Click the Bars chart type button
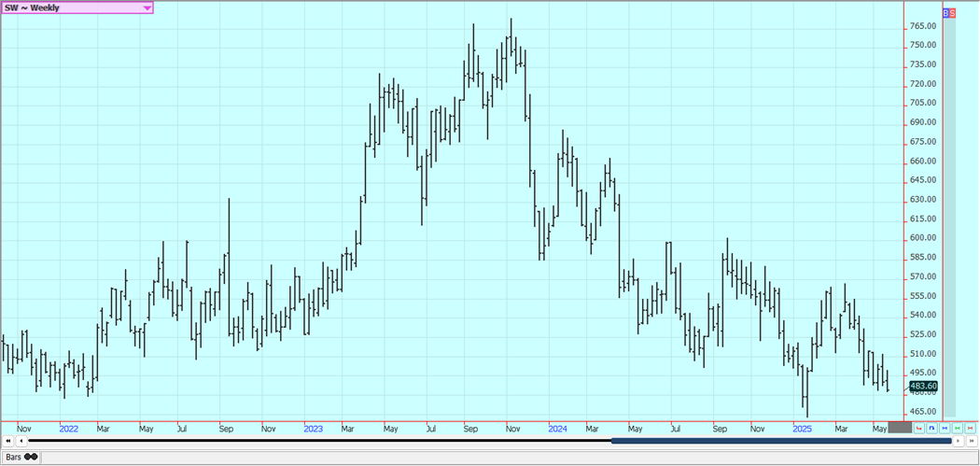The height and width of the screenshot is (466, 980). [x=21, y=457]
